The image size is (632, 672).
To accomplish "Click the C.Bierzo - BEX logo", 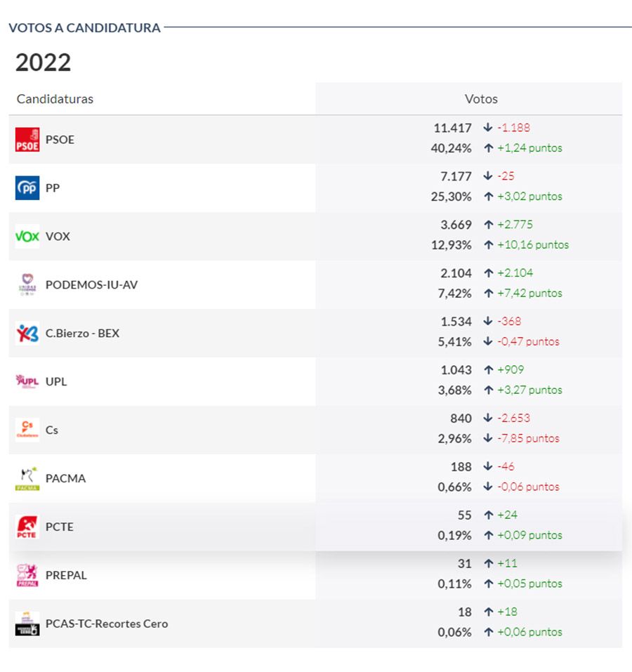I will pos(27,333).
